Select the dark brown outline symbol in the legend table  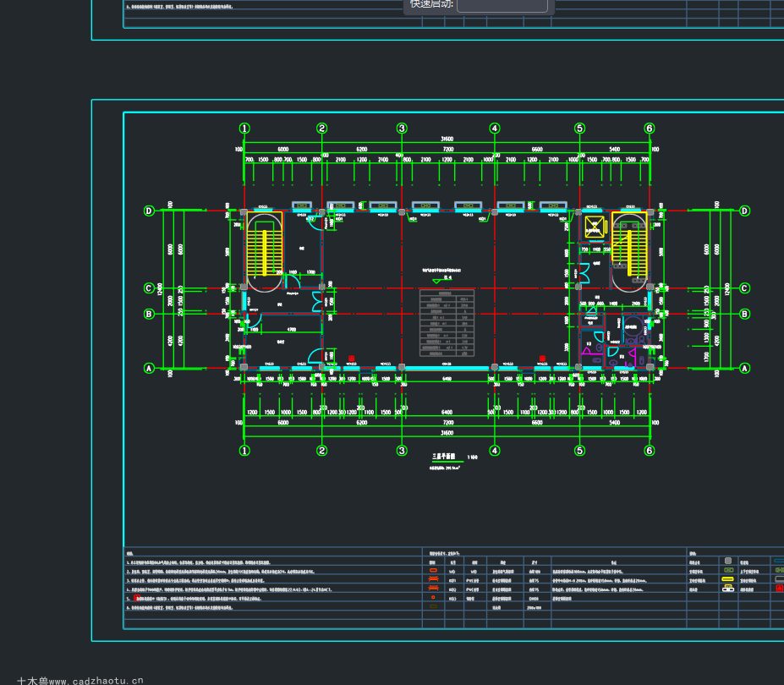[x=433, y=606]
